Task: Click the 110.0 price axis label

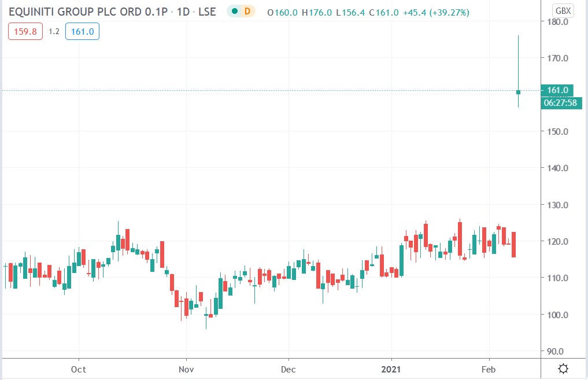Action: pos(557,278)
